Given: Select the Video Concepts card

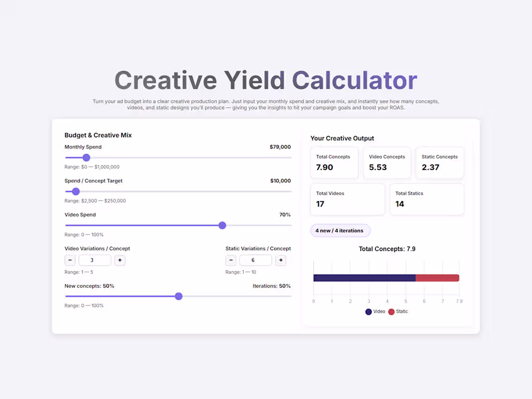Looking at the screenshot, I should point(387,163).
